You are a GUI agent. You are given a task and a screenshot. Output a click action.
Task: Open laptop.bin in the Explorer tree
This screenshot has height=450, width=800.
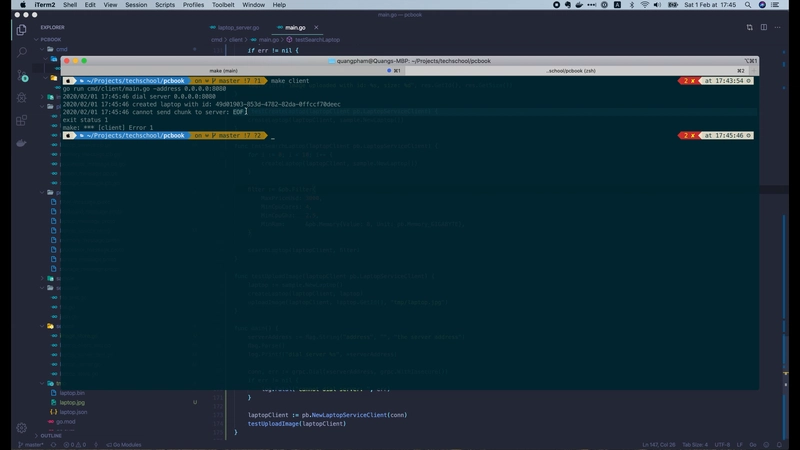pos(72,393)
